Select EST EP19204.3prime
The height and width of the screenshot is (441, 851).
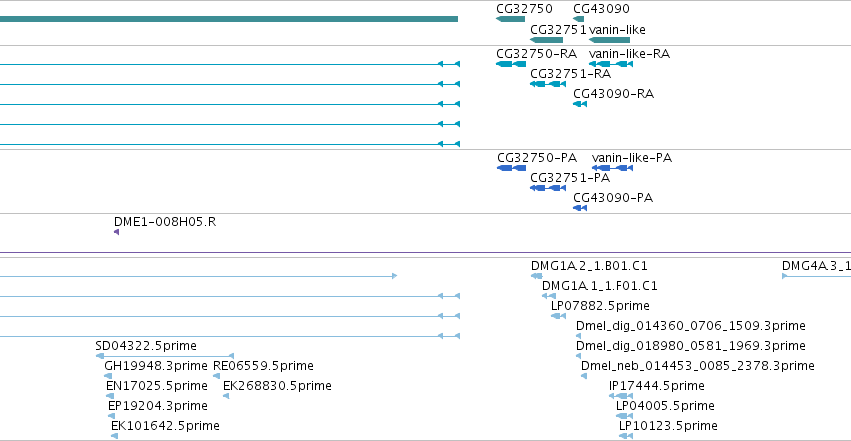158,406
